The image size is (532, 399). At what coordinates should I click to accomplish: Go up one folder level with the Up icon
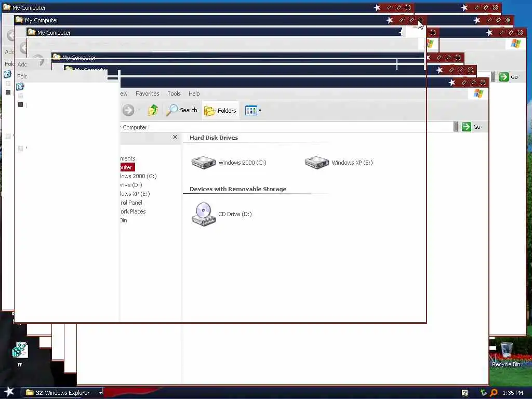coord(153,110)
